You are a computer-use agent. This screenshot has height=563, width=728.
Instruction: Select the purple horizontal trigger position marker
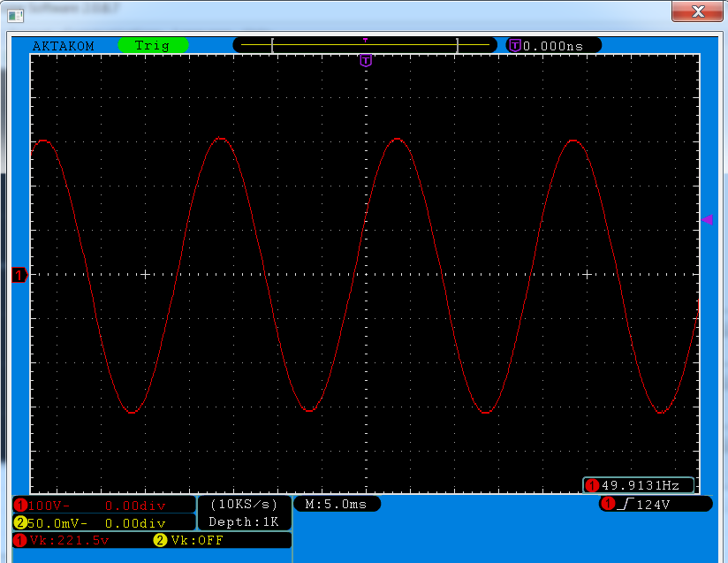pyautogui.click(x=366, y=60)
